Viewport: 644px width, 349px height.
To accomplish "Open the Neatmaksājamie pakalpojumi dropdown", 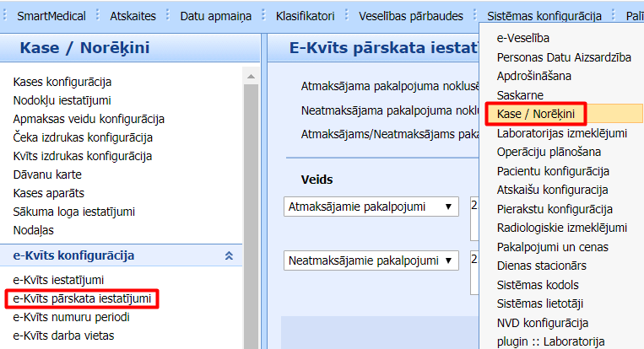I will (x=371, y=260).
